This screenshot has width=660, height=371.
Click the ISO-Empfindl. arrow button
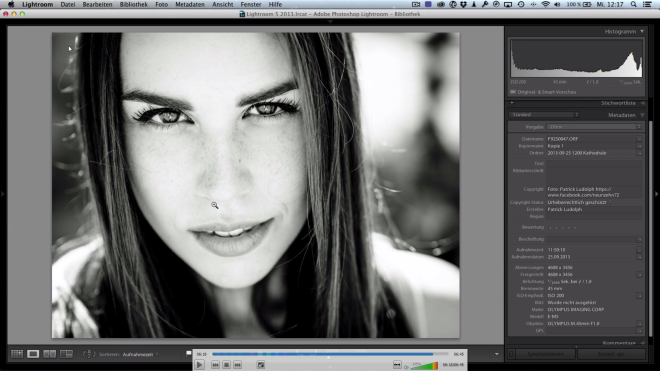(x=639, y=296)
